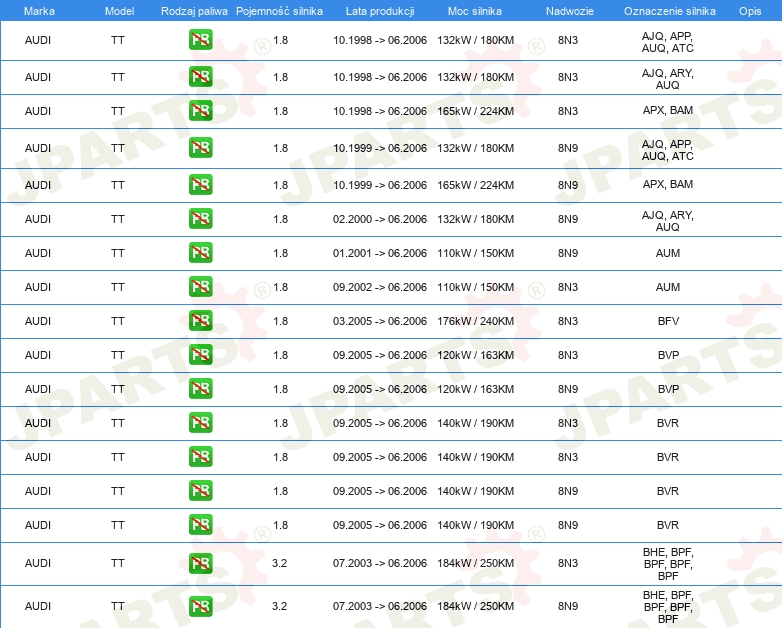Image resolution: width=782 pixels, height=628 pixels.
Task: Click 110kW / 150KM in the 01.2001 row
Action: tap(476, 253)
